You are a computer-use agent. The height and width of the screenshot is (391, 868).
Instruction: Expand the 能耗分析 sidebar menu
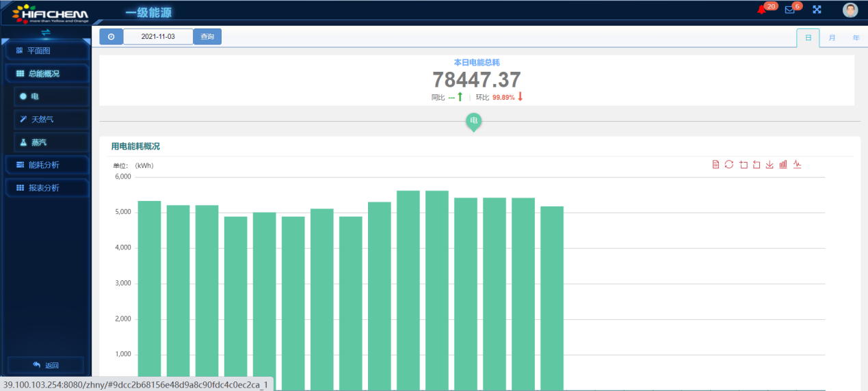pos(46,165)
